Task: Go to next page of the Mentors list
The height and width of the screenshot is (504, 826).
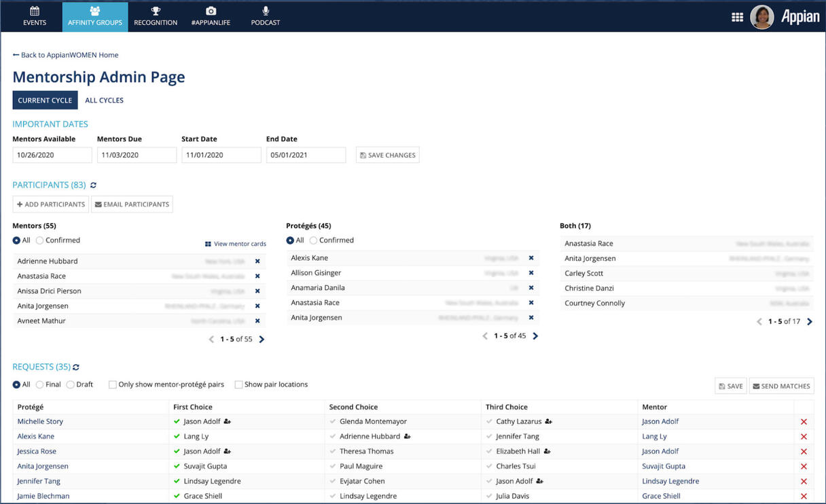Action: point(262,339)
